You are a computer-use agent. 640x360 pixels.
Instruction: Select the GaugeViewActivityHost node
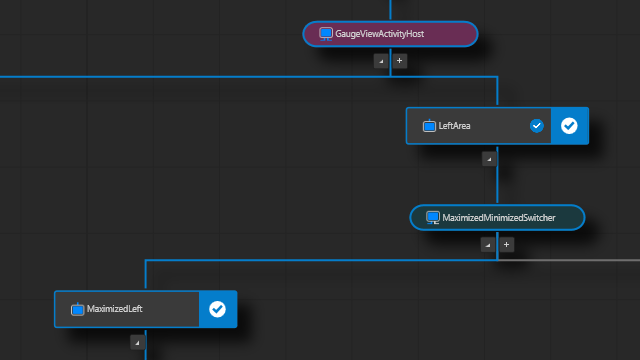pos(390,34)
